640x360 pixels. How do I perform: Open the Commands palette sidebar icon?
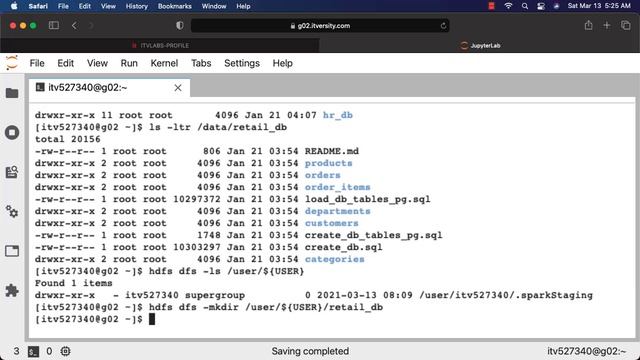(x=12, y=172)
